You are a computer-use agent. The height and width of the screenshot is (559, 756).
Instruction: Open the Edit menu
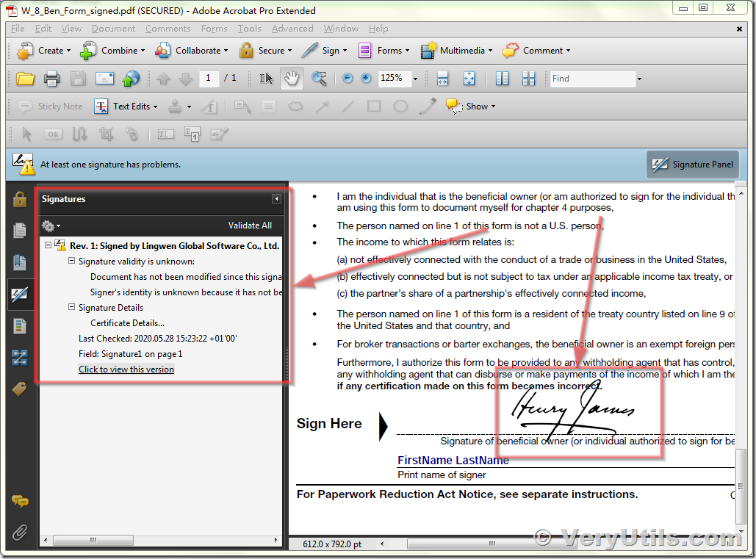pos(43,29)
